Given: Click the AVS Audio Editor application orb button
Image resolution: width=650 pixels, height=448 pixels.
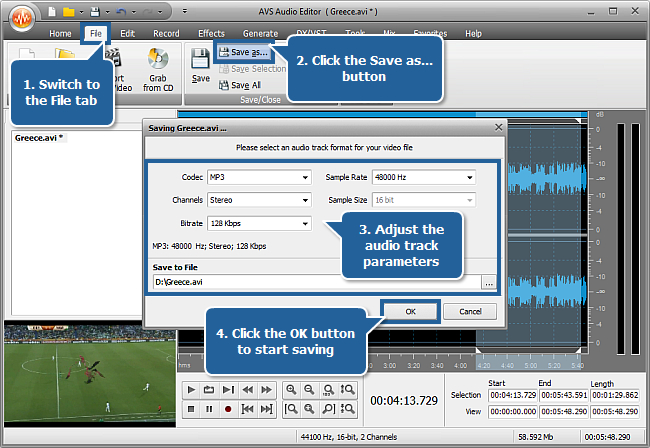Looking at the screenshot, I should tap(21, 17).
